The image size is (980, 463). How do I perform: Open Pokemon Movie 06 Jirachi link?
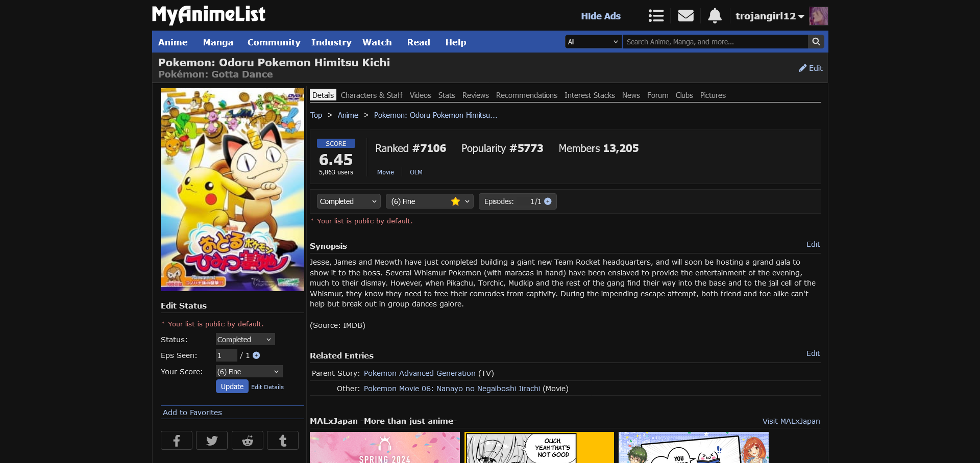[x=452, y=389]
